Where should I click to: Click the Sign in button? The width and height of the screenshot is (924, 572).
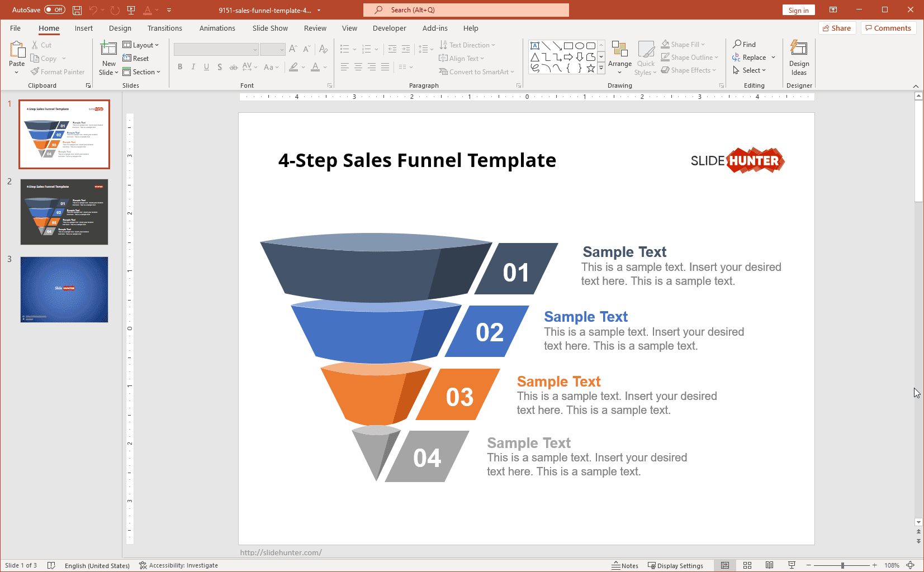pos(798,10)
